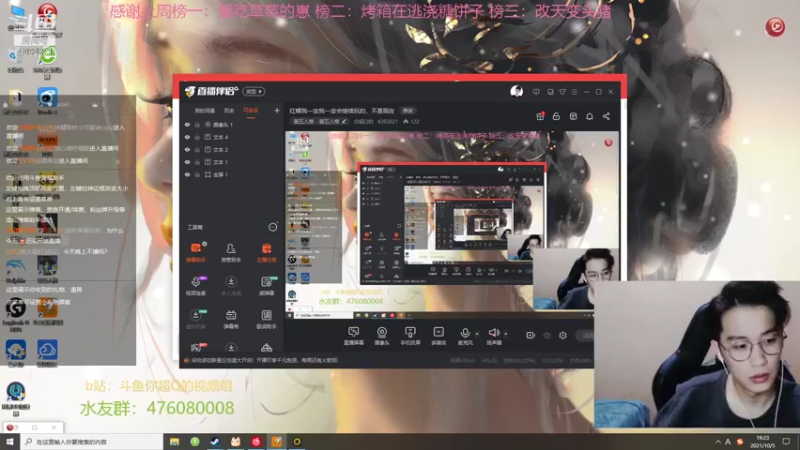Open the Windows Start menu
800x450 pixels.
click(x=10, y=441)
